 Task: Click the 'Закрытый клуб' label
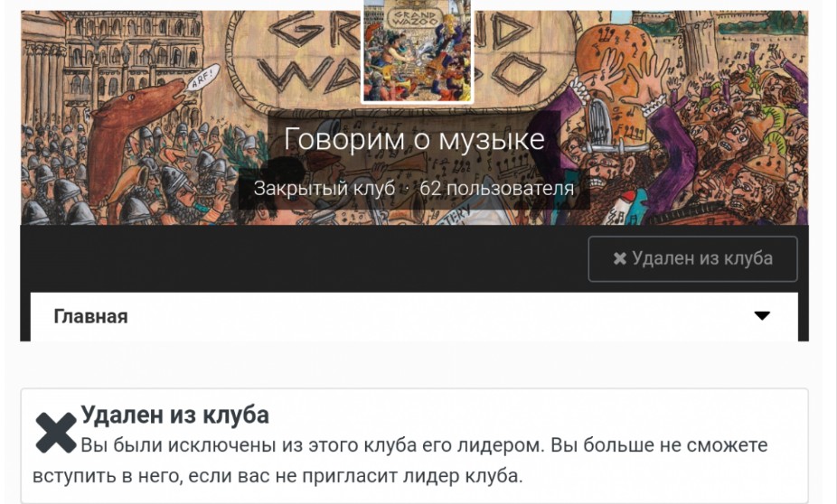(324, 188)
